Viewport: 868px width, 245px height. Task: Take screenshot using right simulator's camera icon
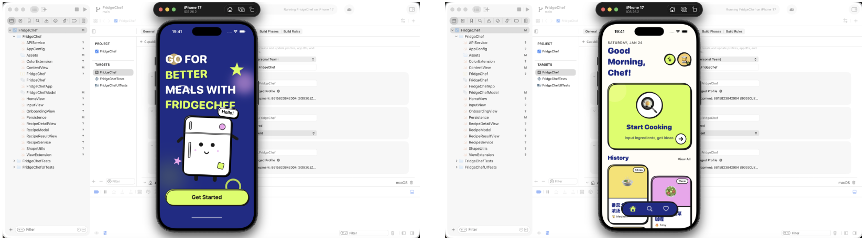683,9
